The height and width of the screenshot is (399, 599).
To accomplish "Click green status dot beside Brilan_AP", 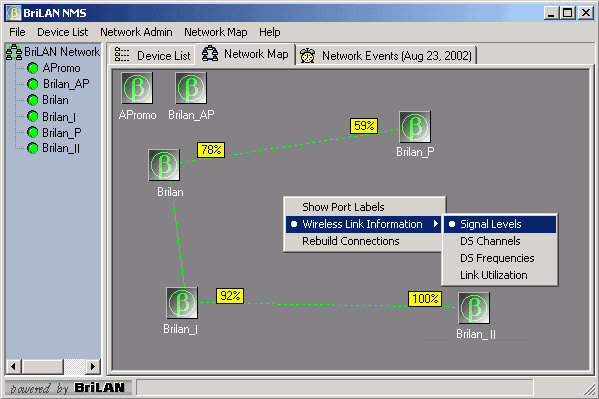I will click(x=32, y=84).
